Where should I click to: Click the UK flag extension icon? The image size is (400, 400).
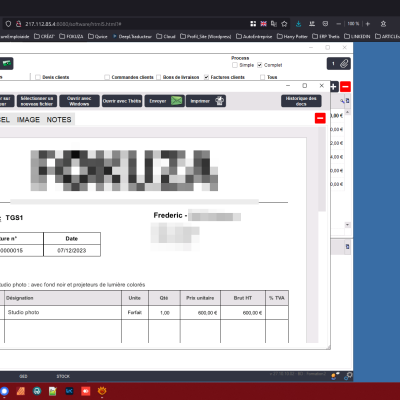263,24
